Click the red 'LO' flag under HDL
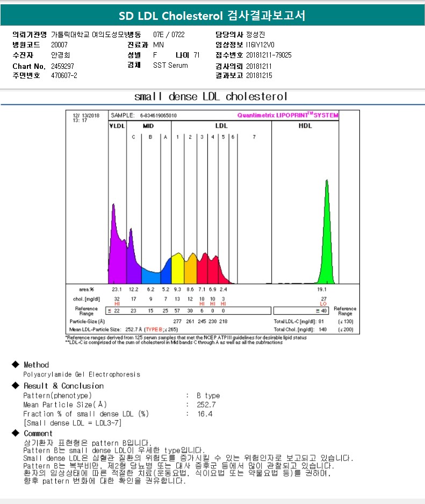Viewport: 425px width, 504px height. pos(323,304)
